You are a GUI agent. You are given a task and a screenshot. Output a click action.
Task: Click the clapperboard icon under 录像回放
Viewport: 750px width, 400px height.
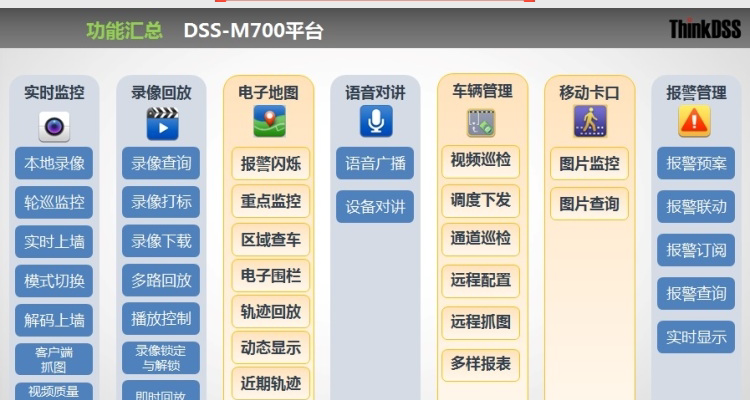tap(163, 124)
